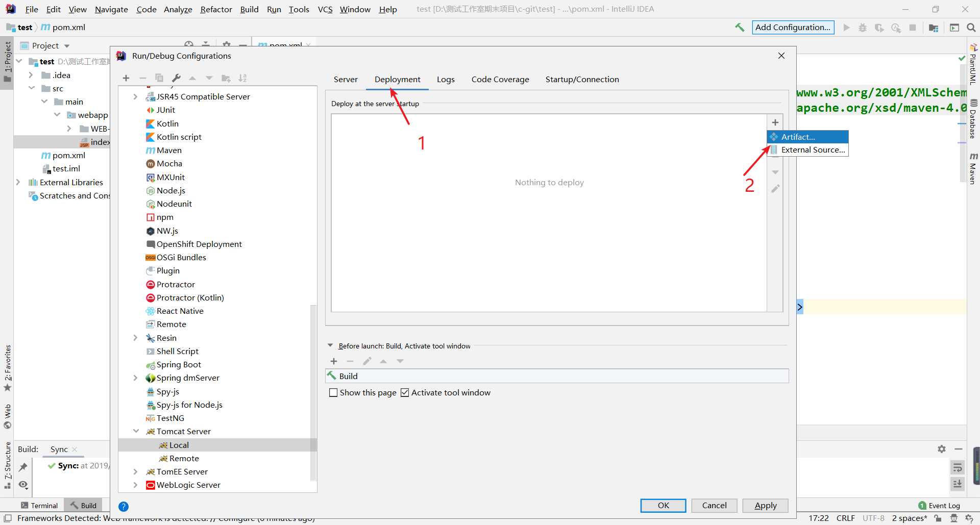Click the Cancel button
Image resolution: width=980 pixels, height=525 pixels.
tap(714, 506)
